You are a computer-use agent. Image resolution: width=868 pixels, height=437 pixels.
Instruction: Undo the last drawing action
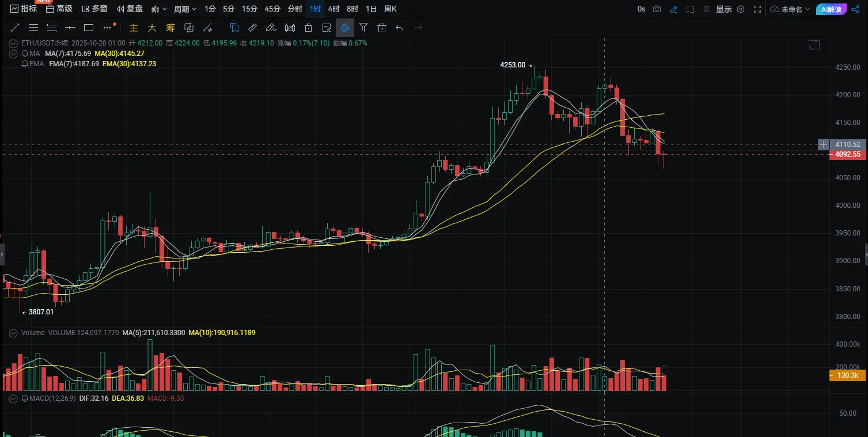point(400,28)
